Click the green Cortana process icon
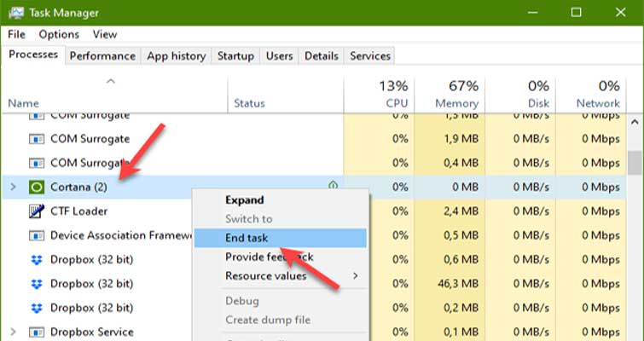Image resolution: width=644 pixels, height=341 pixels. pos(37,187)
